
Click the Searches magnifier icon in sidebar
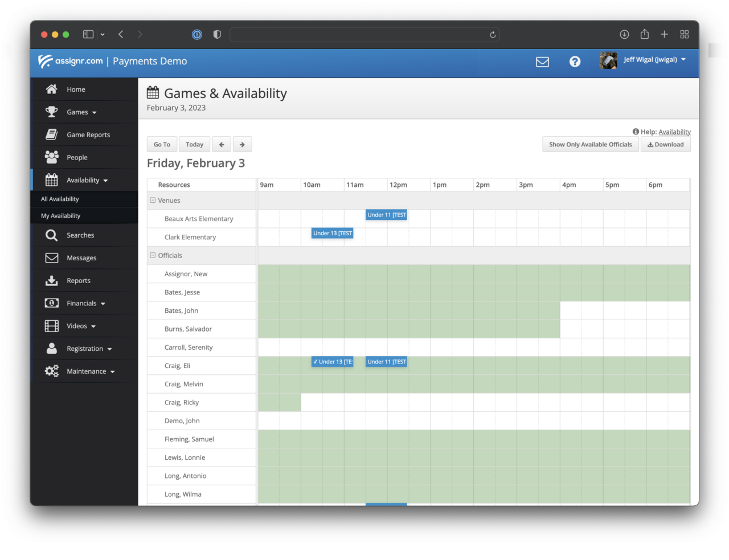pos(52,235)
